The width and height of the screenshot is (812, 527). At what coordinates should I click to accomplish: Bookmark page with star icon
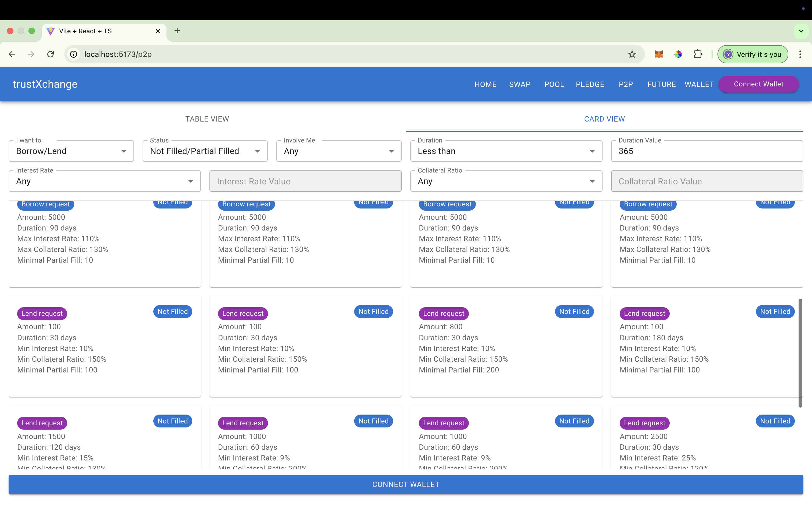[x=632, y=54]
